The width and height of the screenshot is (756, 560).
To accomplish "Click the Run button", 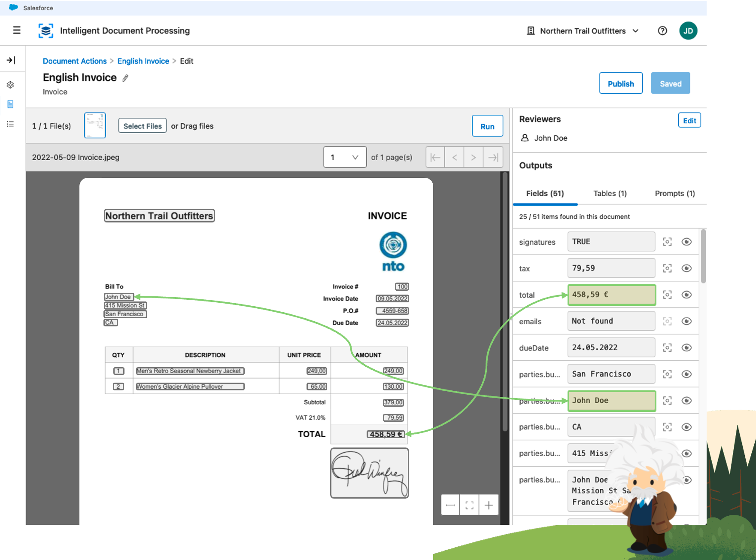I will pyautogui.click(x=487, y=126).
